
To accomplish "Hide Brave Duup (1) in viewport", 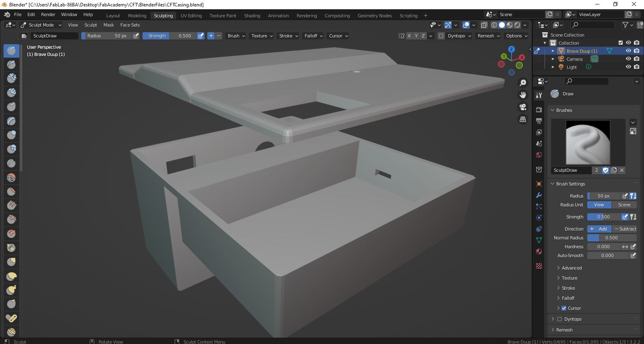I will [x=628, y=51].
